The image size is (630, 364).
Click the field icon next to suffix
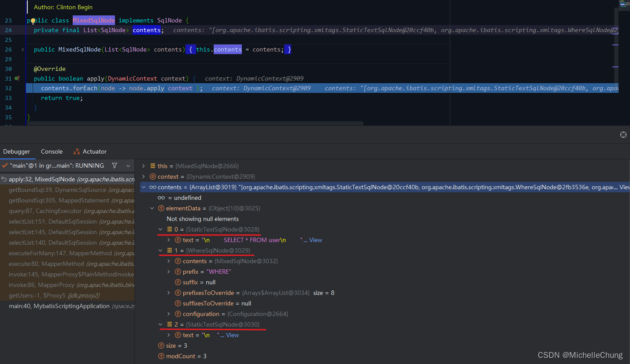pyautogui.click(x=178, y=282)
